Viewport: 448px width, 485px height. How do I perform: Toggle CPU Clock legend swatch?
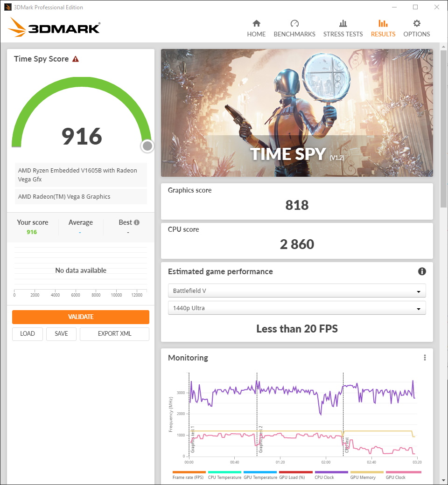point(331,472)
